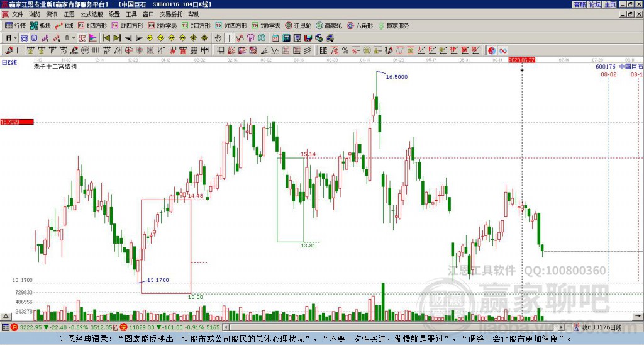Click the 600176 中国巨石 stock label
644x345 pixels.
click(619, 67)
